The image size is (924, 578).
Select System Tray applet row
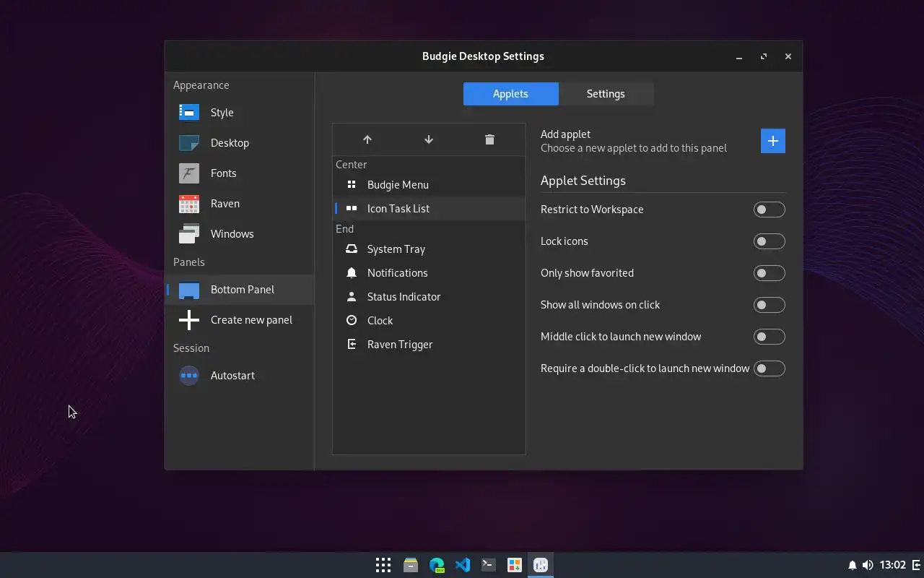429,249
